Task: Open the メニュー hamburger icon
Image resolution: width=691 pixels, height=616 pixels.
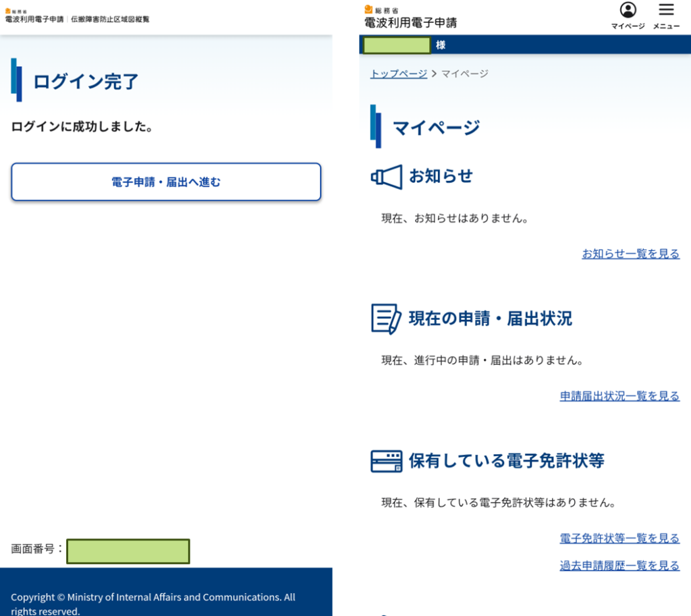Action: (666, 11)
